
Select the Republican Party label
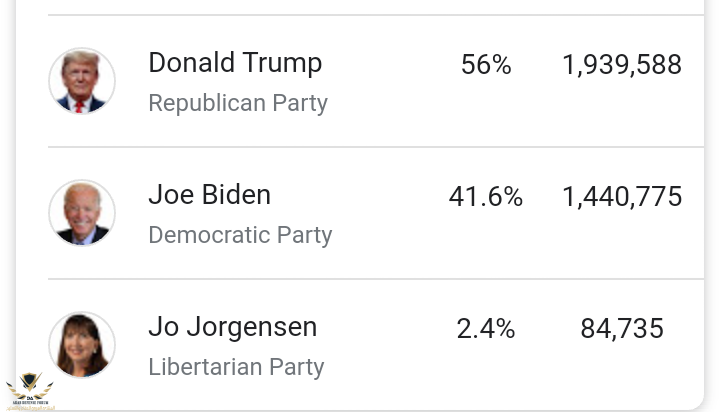[238, 103]
